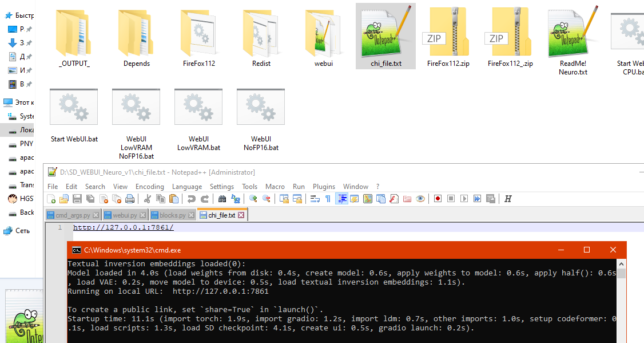
Task: Select the FireFox112.zip archive
Action: (448, 36)
